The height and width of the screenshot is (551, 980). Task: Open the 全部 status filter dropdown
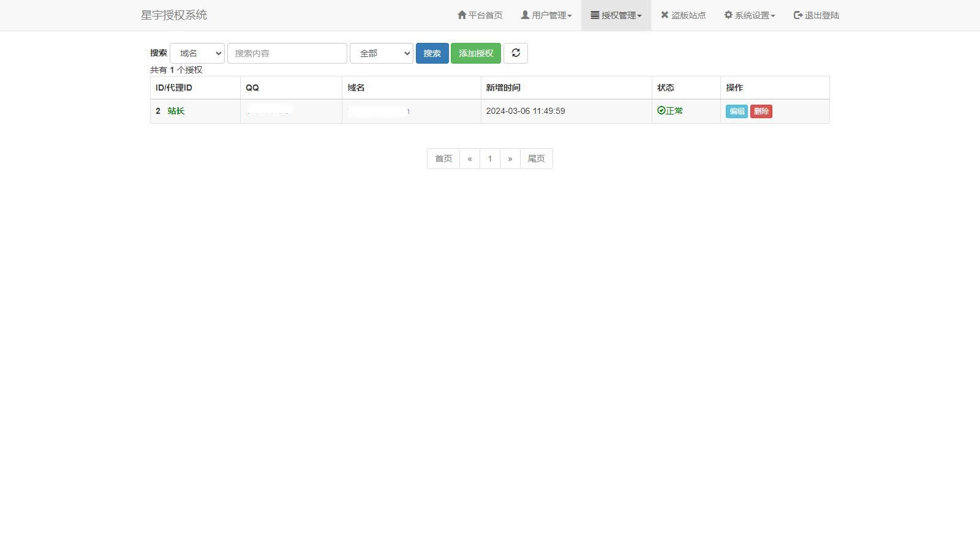tap(382, 53)
